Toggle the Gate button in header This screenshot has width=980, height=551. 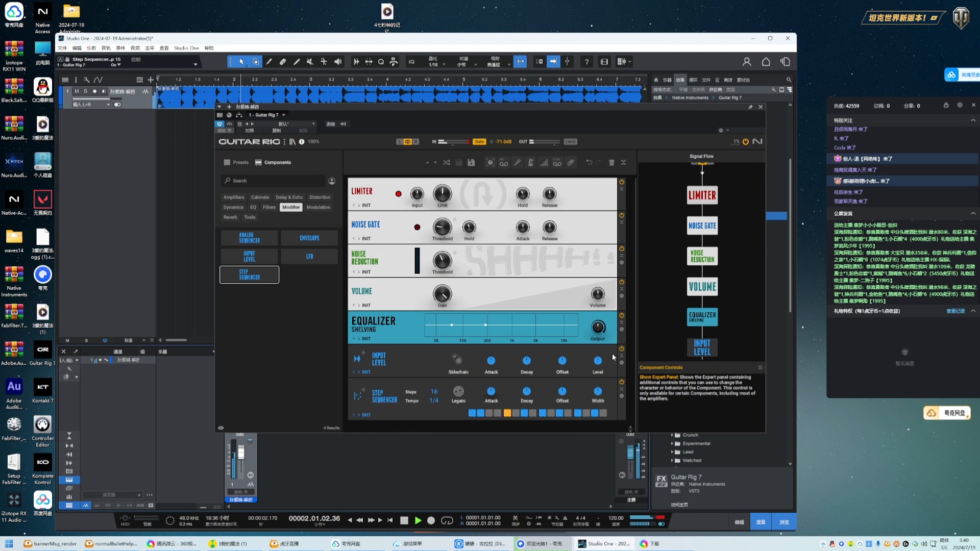point(479,142)
